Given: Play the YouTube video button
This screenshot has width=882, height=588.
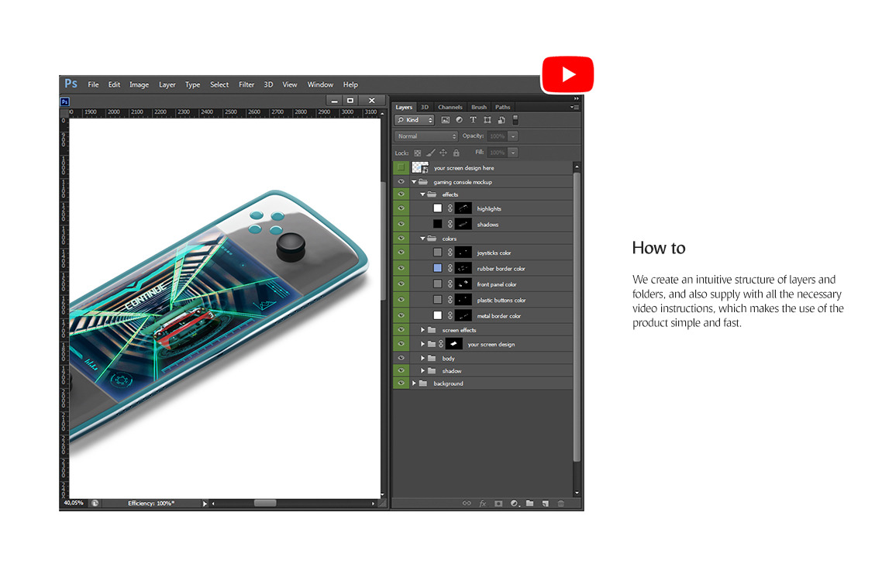Looking at the screenshot, I should tap(567, 74).
